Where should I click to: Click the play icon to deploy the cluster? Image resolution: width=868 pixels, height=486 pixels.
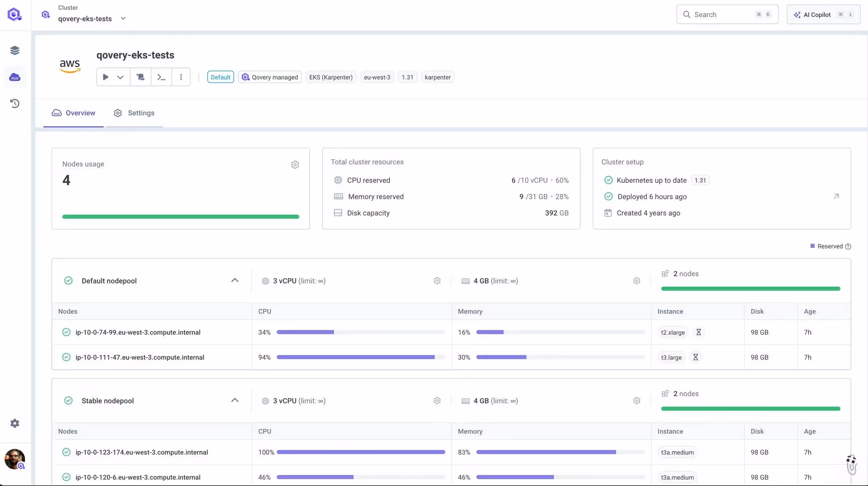tap(105, 77)
